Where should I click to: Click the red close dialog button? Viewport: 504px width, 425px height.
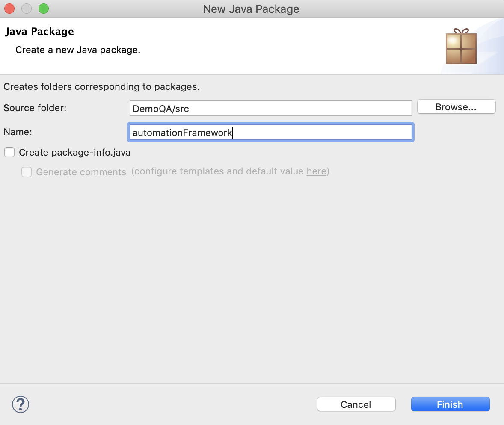(x=9, y=9)
